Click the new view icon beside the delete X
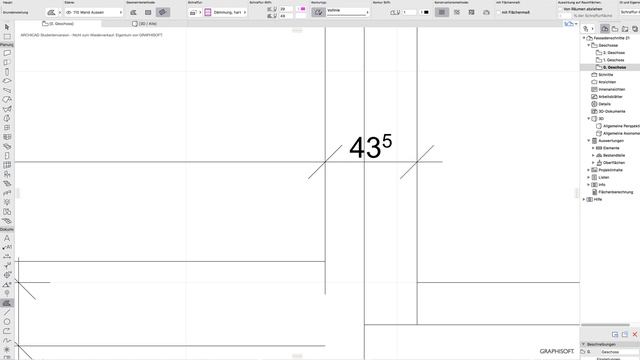This screenshot has width=640, height=360. [625, 334]
